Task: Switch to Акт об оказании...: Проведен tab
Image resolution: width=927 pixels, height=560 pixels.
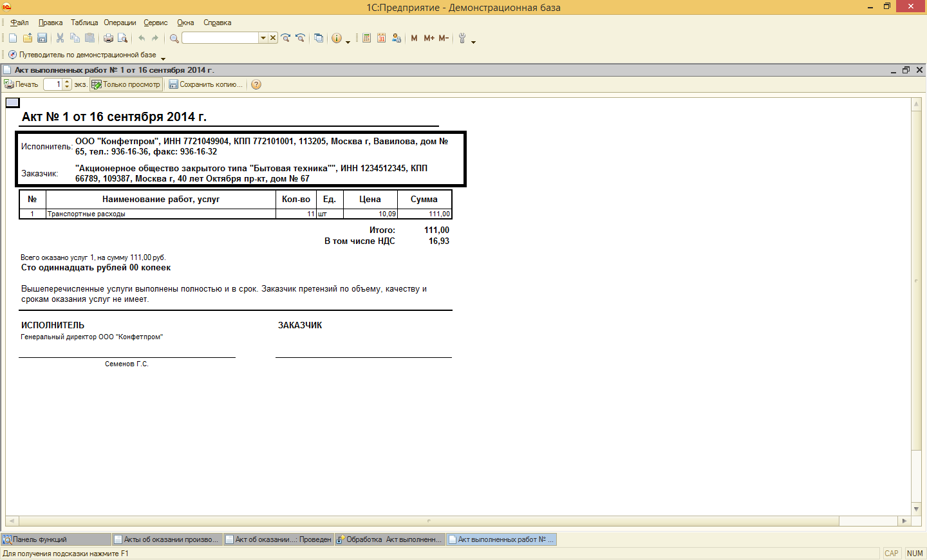Action: (278, 539)
